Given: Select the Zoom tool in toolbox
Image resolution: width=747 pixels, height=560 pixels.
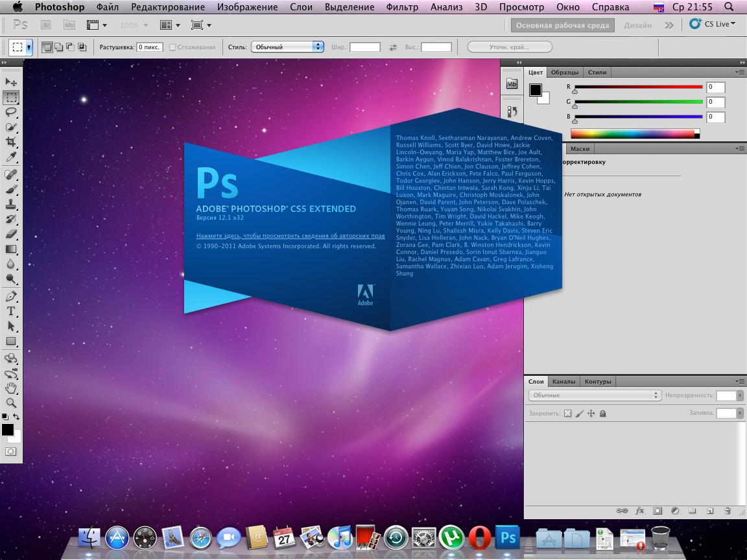Looking at the screenshot, I should pyautogui.click(x=11, y=402).
